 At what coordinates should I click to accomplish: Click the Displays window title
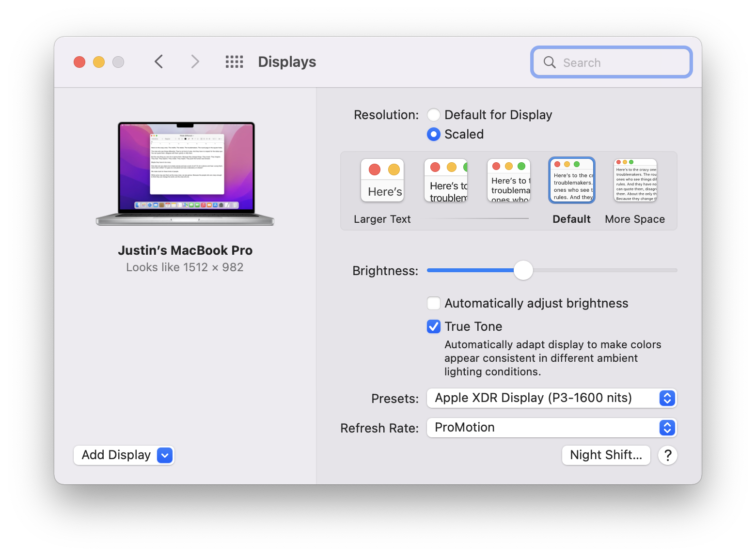(x=287, y=62)
